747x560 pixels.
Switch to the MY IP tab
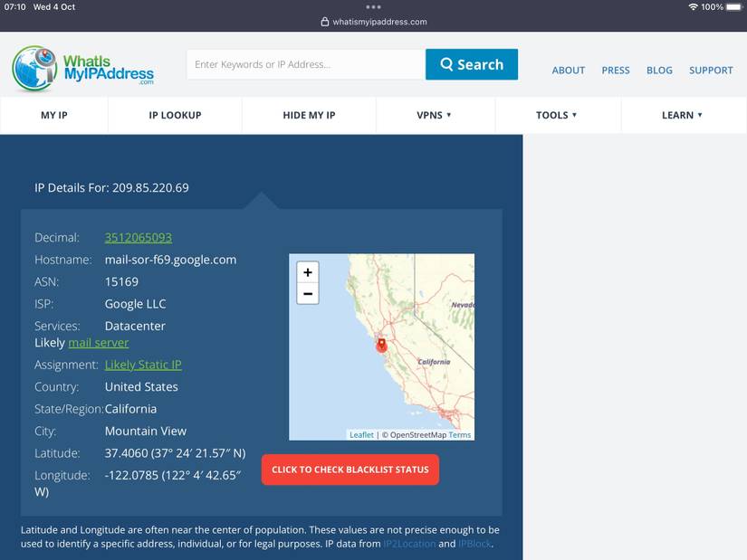pyautogui.click(x=53, y=115)
